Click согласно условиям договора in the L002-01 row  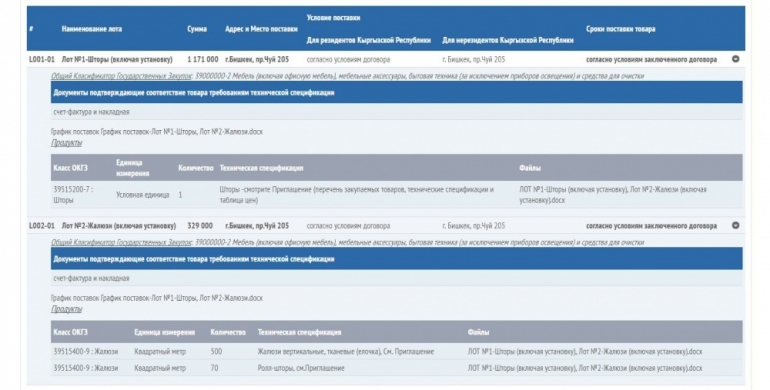[348, 226]
